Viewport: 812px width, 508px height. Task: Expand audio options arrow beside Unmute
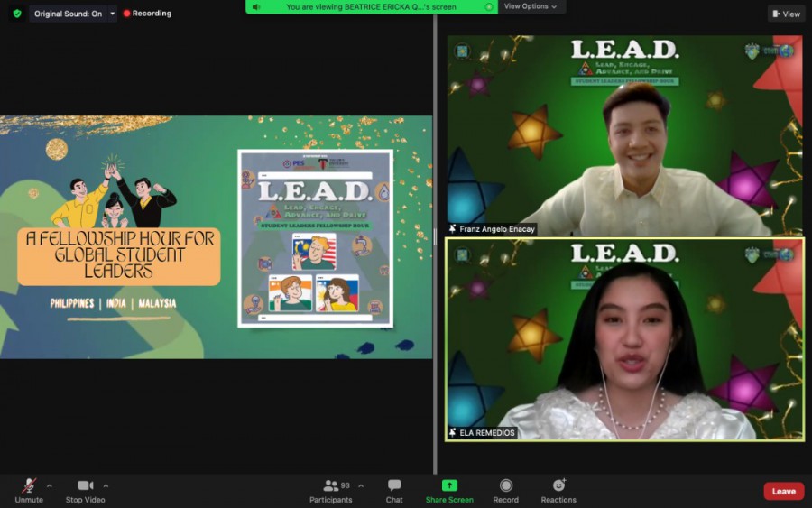click(x=50, y=485)
